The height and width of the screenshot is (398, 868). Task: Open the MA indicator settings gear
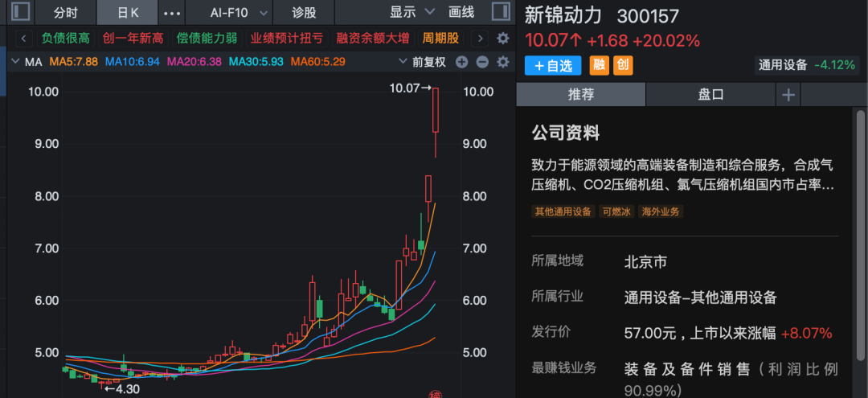[x=503, y=62]
